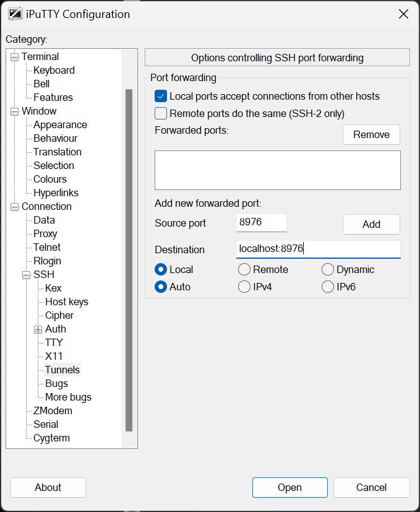This screenshot has width=420, height=512.
Task: Select the IPv4 radio button
Action: [x=244, y=287]
